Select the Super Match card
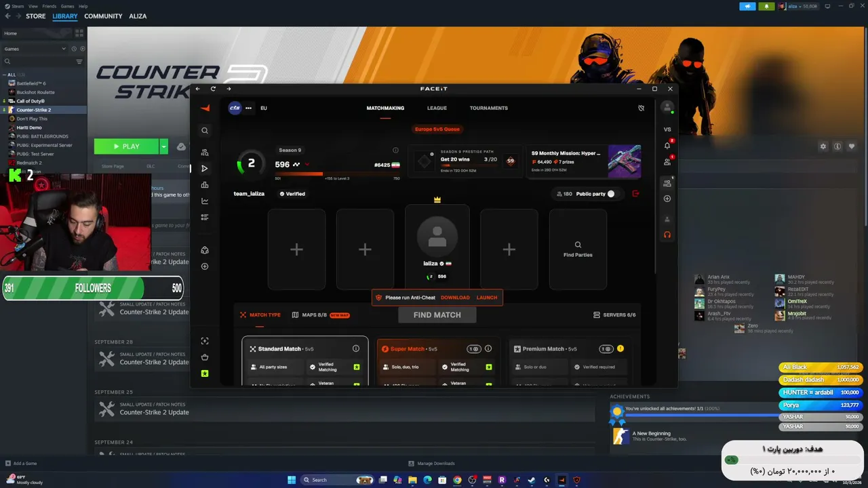The height and width of the screenshot is (488, 868). tap(437, 362)
